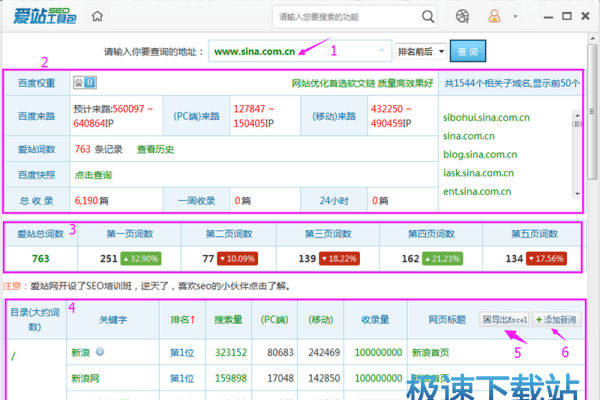Click the 10.09% second-page badge
The height and width of the screenshot is (400, 600).
tap(237, 259)
